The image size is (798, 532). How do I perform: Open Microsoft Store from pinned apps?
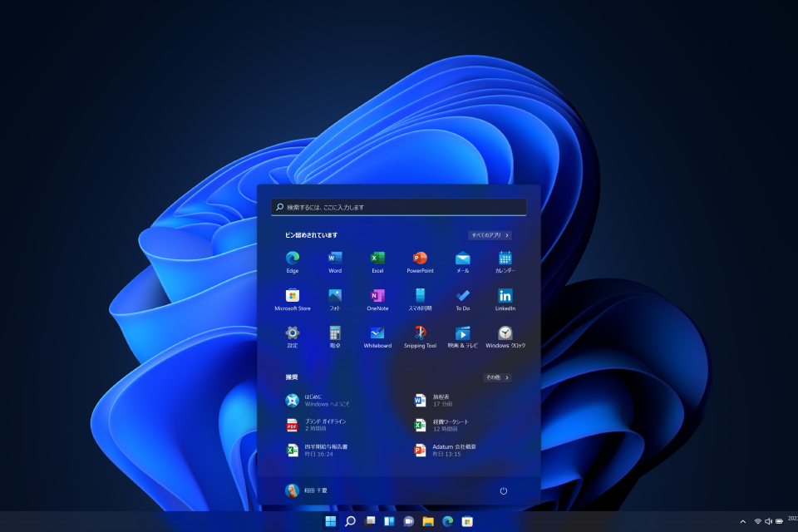pyautogui.click(x=292, y=297)
